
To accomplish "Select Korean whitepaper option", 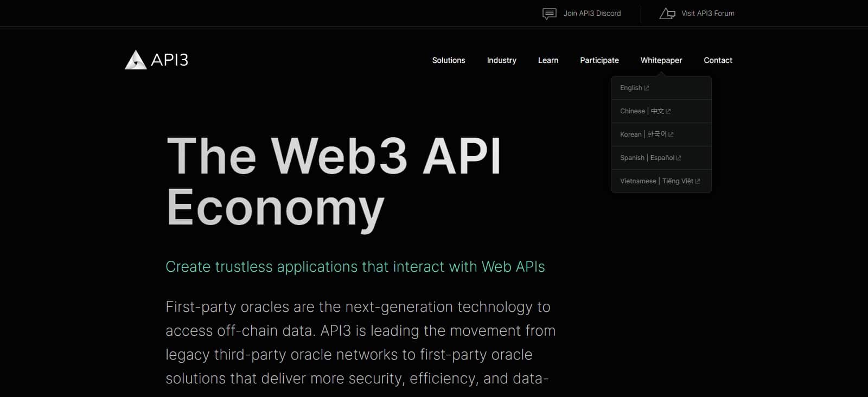I will 661,135.
